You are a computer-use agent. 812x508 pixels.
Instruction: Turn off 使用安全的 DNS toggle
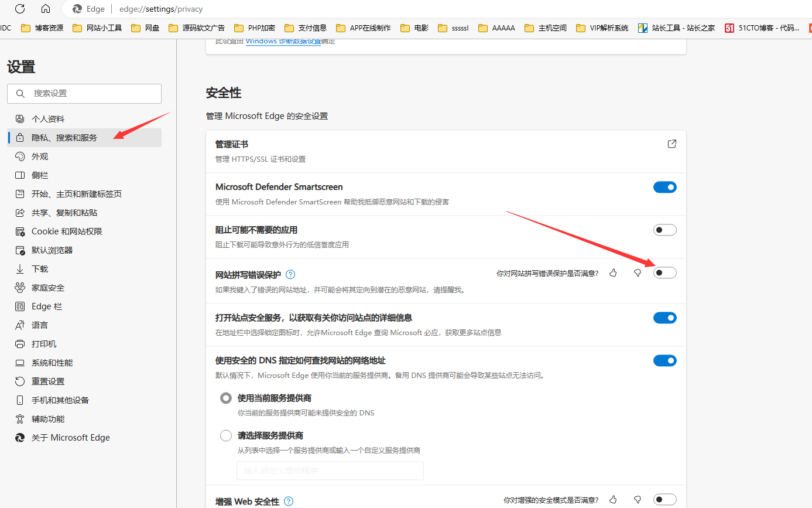click(665, 360)
